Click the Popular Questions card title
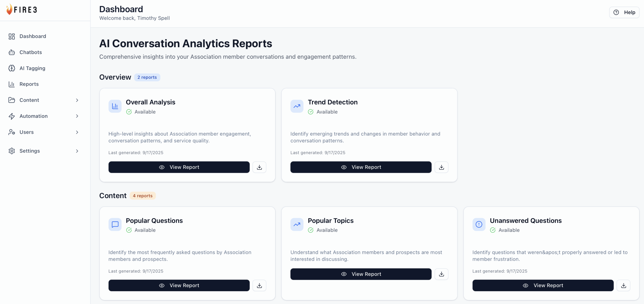Screen dimensions: 644x304 (x=154, y=220)
